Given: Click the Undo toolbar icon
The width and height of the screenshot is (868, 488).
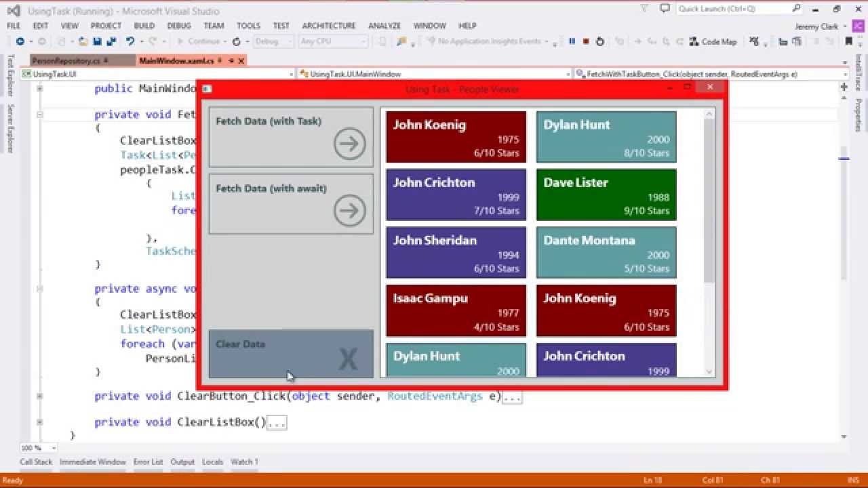Looking at the screenshot, I should 130,41.
